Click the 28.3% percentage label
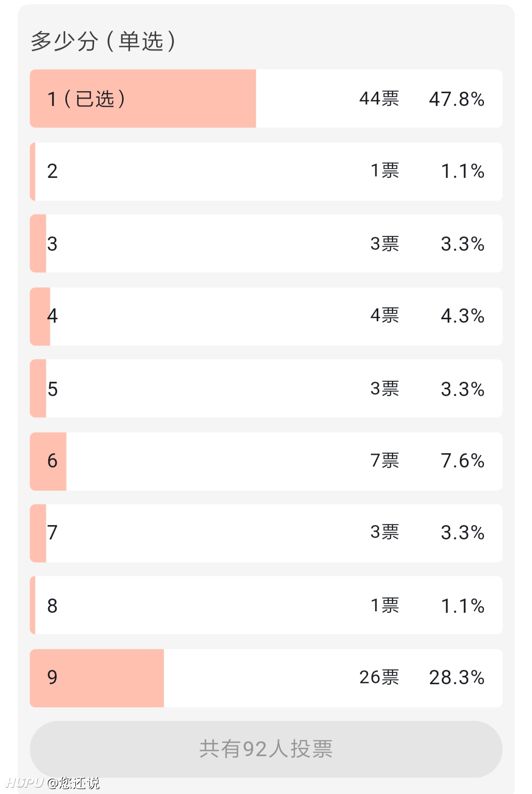This screenshot has width=532, height=794. point(457,678)
